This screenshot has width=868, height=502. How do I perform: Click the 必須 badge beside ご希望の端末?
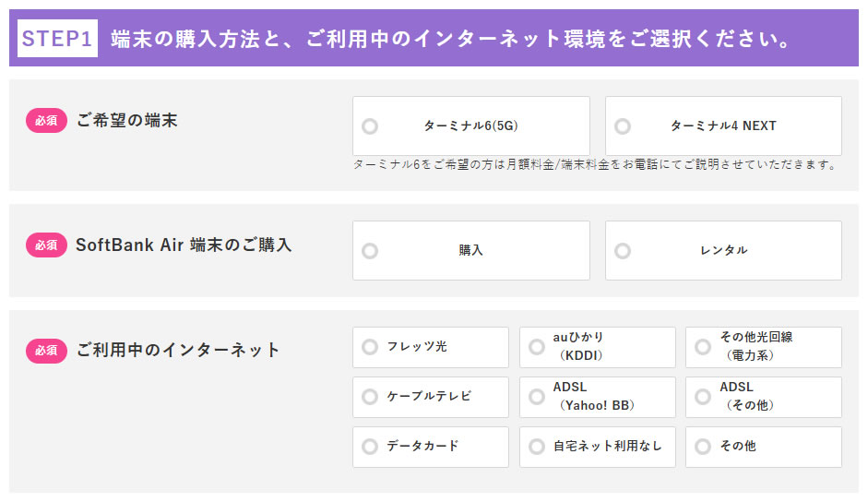[x=46, y=121]
